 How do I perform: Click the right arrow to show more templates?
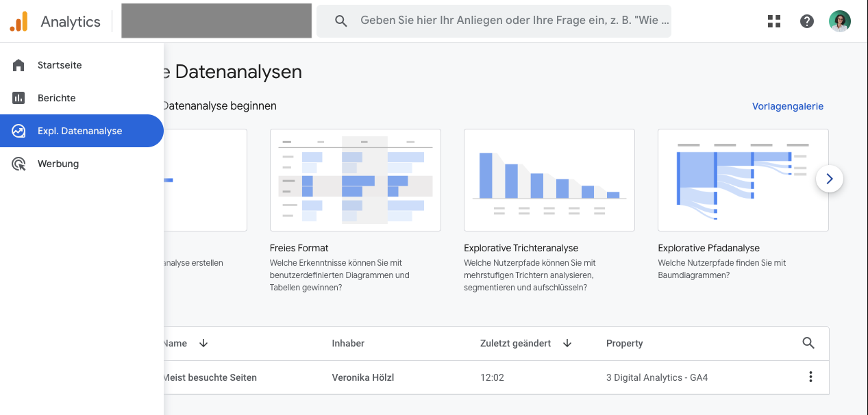pyautogui.click(x=830, y=179)
